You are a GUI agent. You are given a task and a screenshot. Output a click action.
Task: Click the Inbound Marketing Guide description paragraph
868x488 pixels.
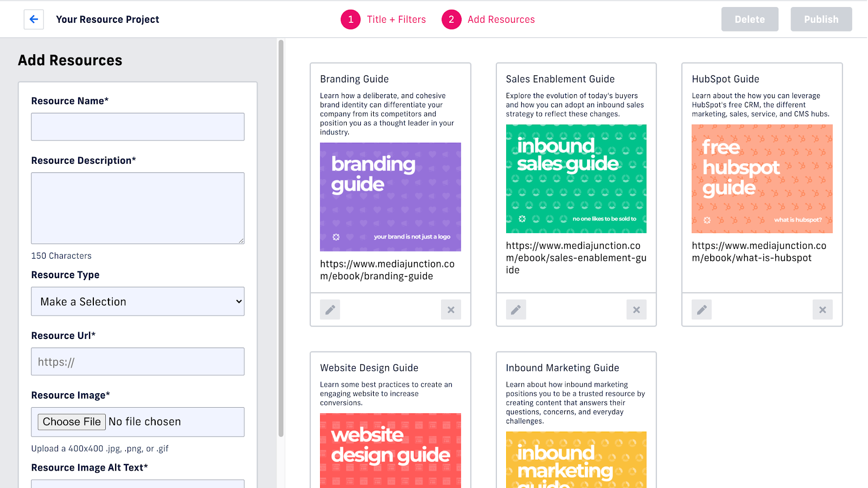point(576,403)
